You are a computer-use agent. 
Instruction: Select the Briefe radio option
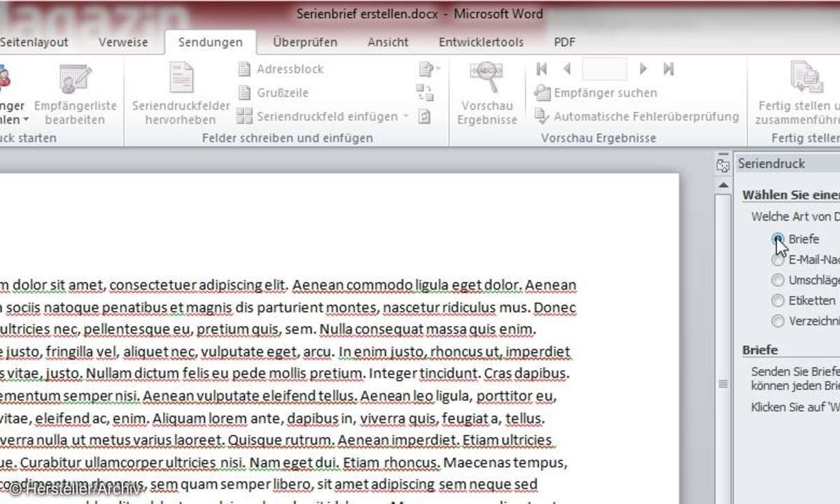pos(778,239)
